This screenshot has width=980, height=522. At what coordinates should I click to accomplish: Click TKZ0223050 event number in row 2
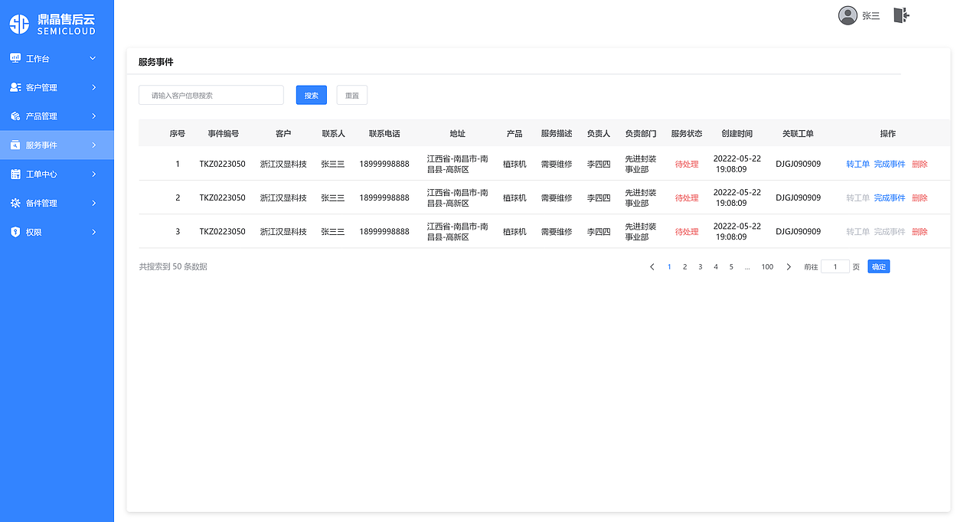223,197
